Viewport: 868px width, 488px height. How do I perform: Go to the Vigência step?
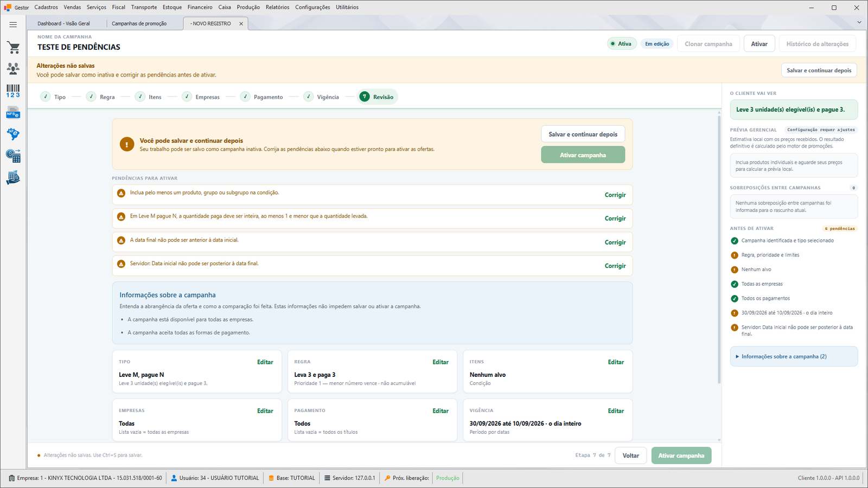tap(322, 97)
